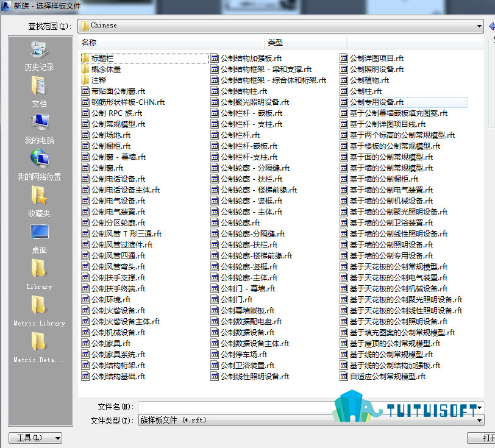The height and width of the screenshot is (448, 495).
Task: Sort files by the 名称 column header
Action: pyautogui.click(x=171, y=42)
